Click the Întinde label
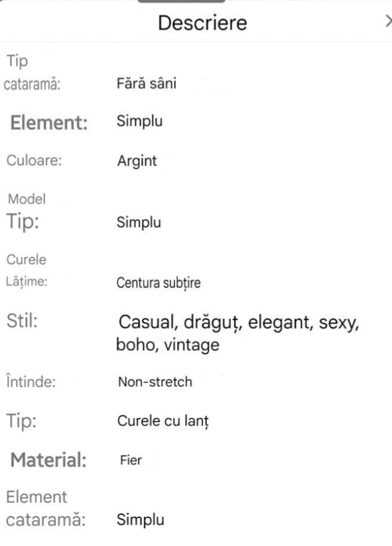 [x=30, y=382]
